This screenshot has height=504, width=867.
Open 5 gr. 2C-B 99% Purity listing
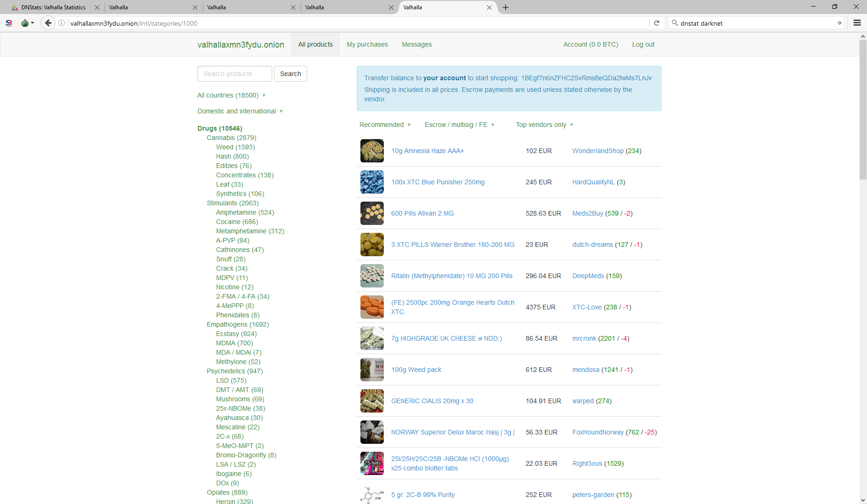(423, 495)
